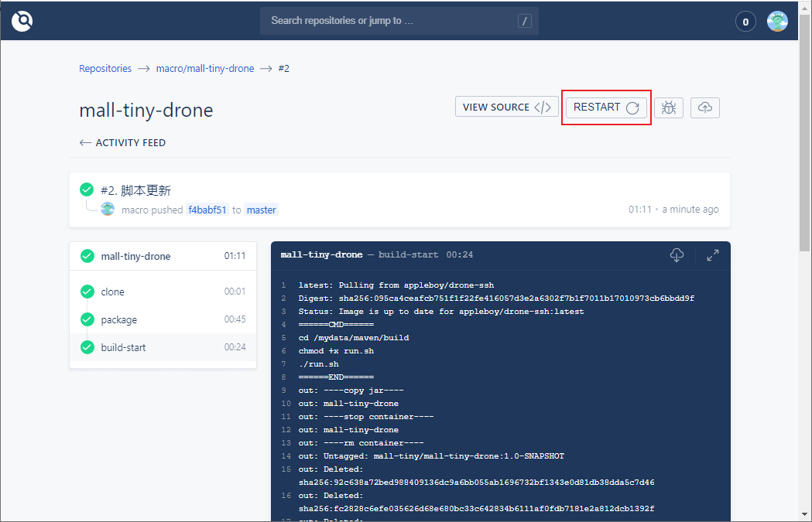Go back to Activity Feed
This screenshot has height=522, width=812.
click(x=122, y=143)
